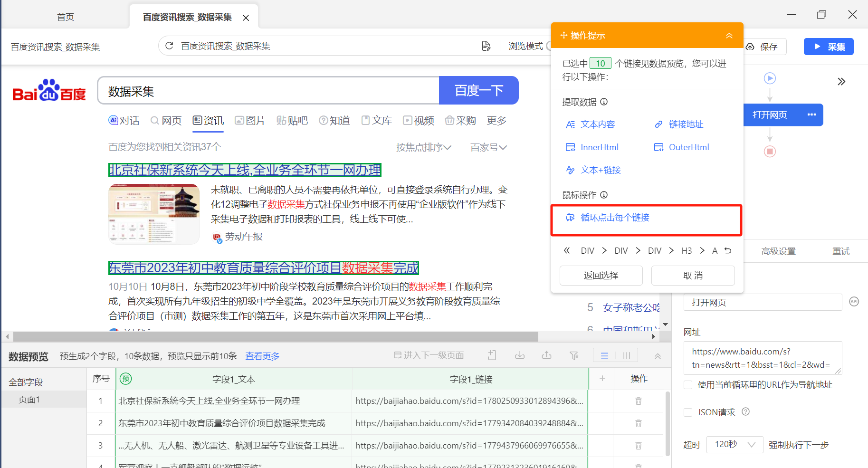Click the undo arrow in element path
The image size is (868, 468).
(x=728, y=250)
